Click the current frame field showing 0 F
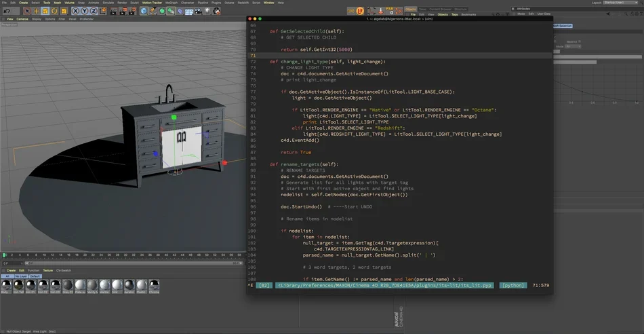This screenshot has width=644, height=334. click(12, 263)
